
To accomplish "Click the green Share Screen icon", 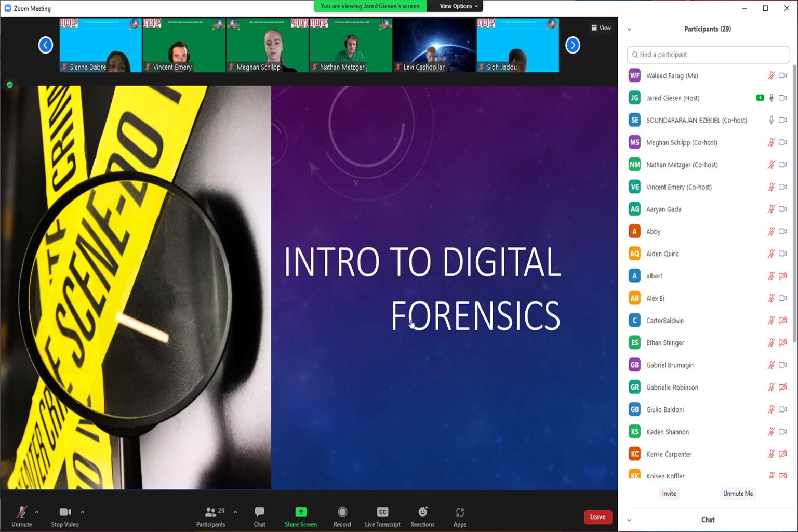I will click(x=301, y=512).
